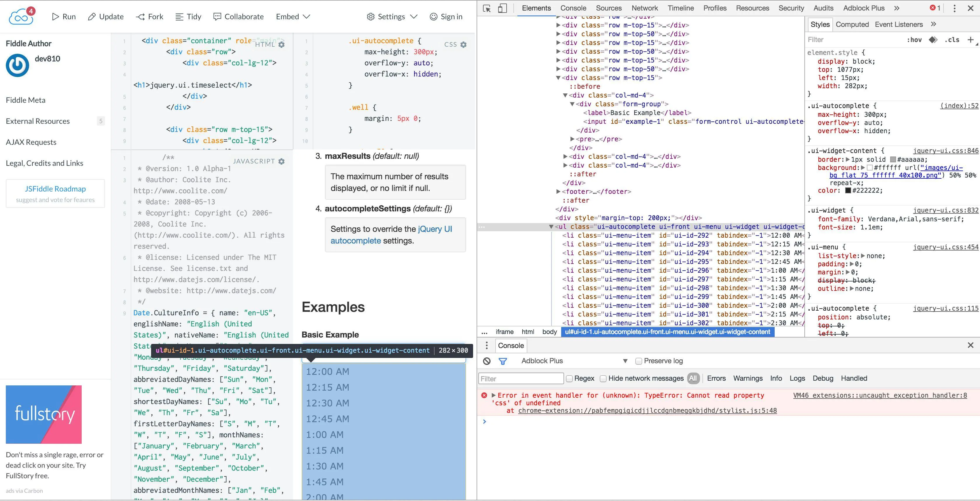Toggle device toolbar icon in DevTools

pyautogui.click(x=502, y=8)
